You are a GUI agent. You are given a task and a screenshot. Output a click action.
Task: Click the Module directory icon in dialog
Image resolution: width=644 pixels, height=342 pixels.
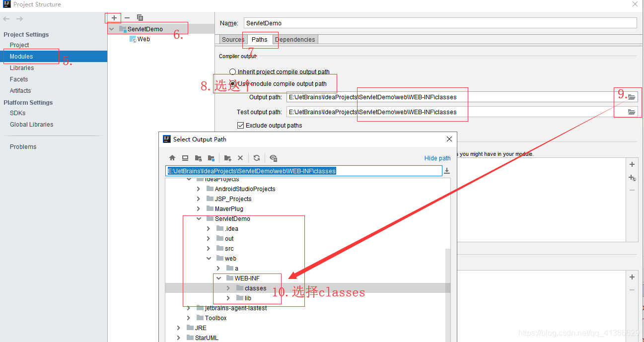pyautogui.click(x=211, y=158)
